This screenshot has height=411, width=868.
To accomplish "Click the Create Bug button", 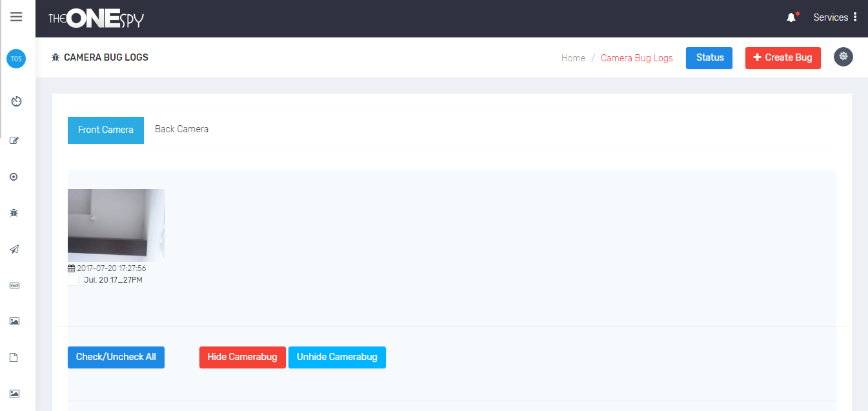I will pos(782,57).
